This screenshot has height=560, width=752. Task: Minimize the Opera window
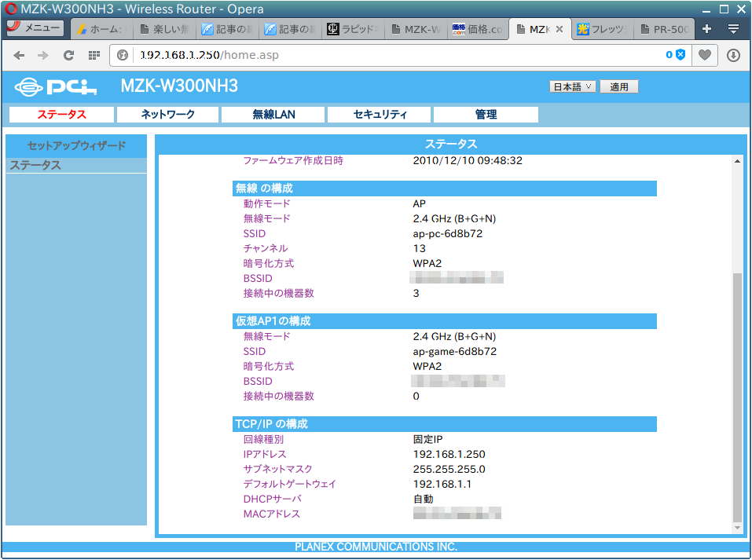pyautogui.click(x=706, y=9)
